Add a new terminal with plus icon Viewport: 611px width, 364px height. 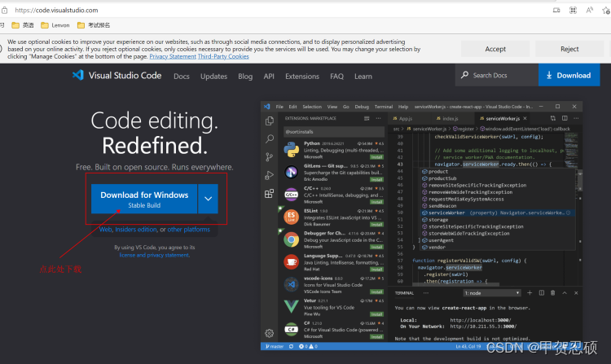point(530,293)
